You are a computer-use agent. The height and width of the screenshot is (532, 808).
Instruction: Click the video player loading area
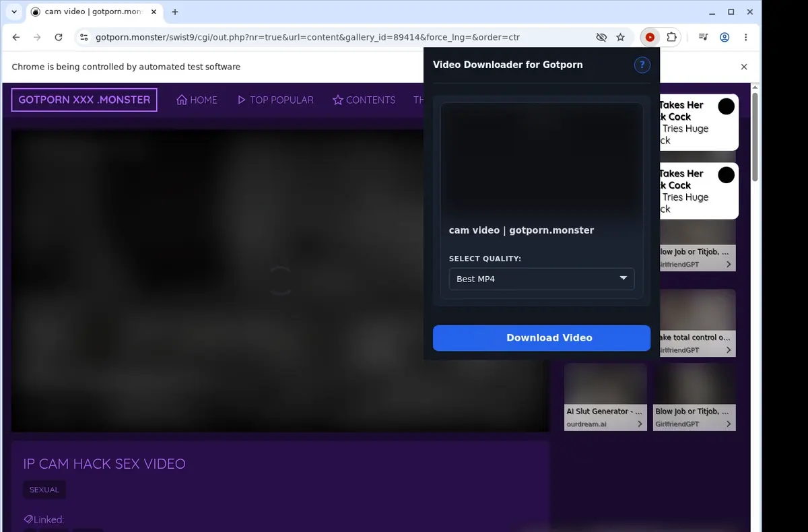pos(280,281)
